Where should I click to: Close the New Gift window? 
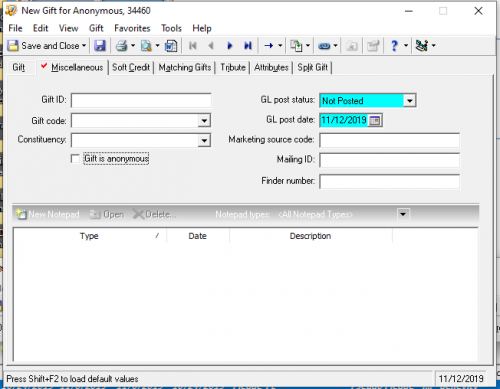pos(478,11)
